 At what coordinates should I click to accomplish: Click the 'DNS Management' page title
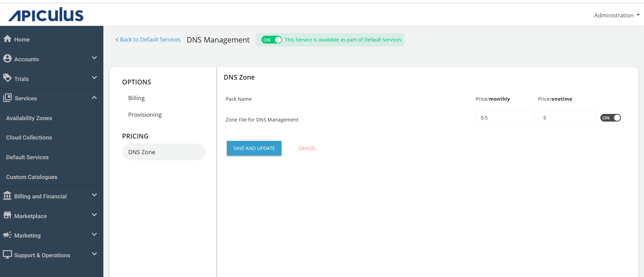[218, 40]
